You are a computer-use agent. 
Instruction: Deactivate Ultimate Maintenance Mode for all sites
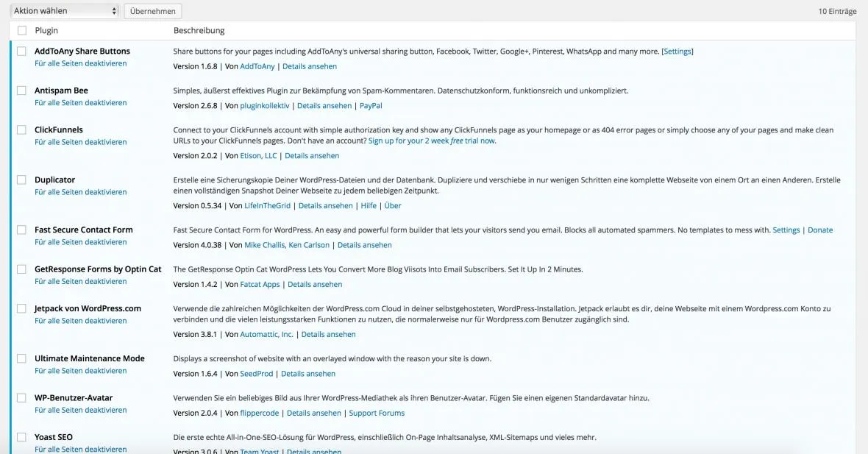[x=81, y=370]
